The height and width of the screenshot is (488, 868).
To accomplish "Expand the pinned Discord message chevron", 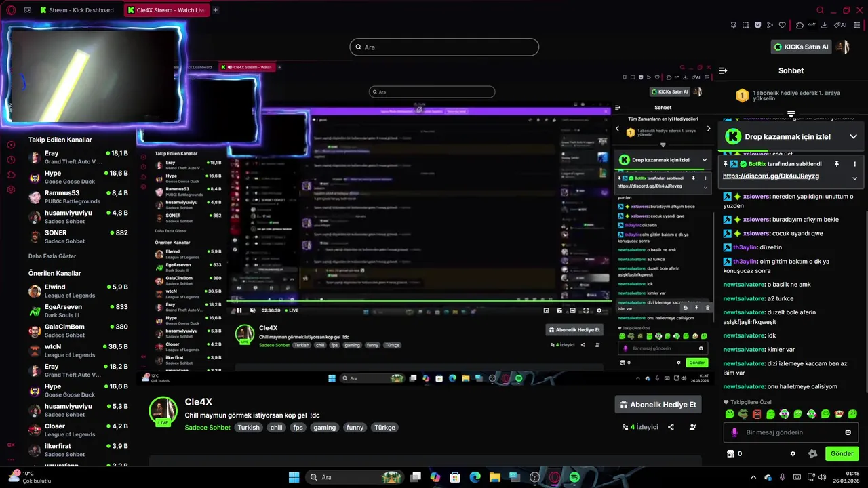I will point(854,178).
